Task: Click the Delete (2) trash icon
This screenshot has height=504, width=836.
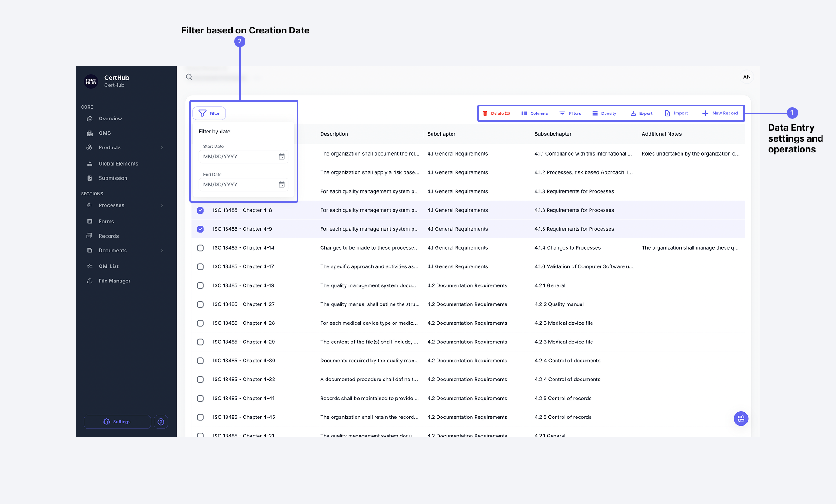Action: pyautogui.click(x=485, y=114)
